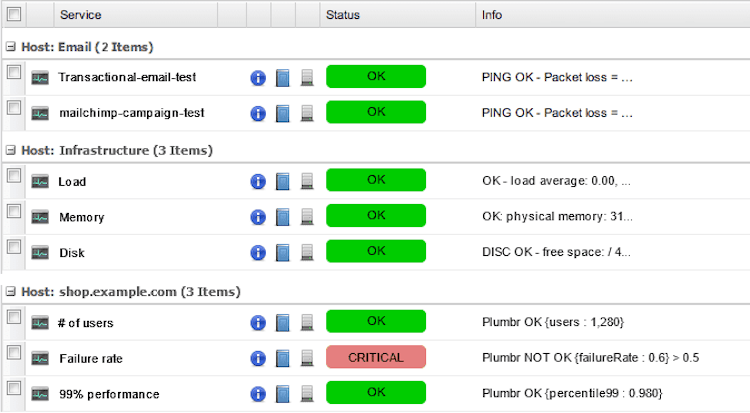Viewport: 750px width, 413px height.
Task: Open the 99% performance service
Action: tap(109, 394)
